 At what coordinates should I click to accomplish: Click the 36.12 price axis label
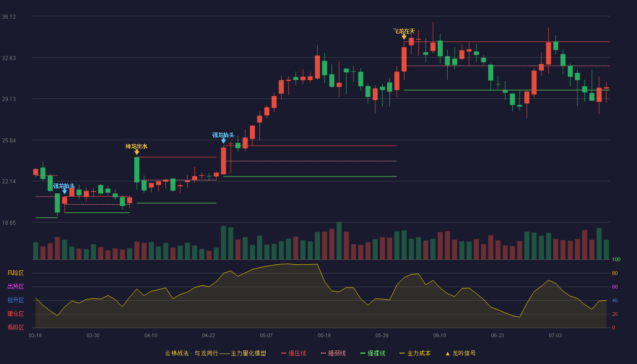9,17
